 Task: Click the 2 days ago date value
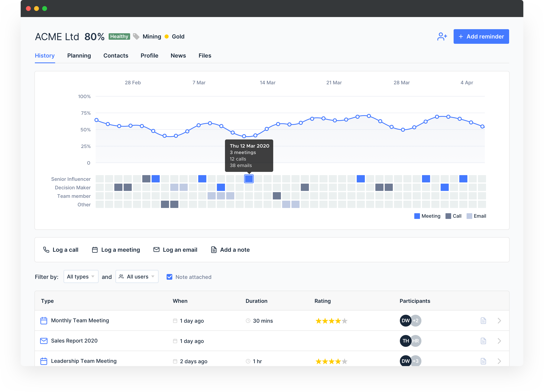[x=194, y=361]
